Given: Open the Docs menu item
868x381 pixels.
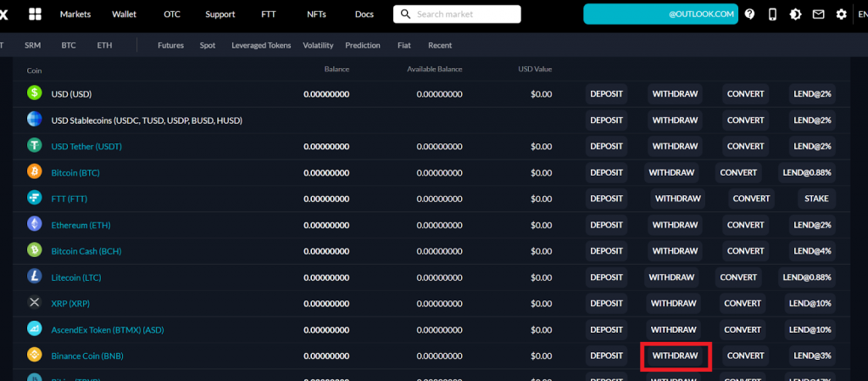Looking at the screenshot, I should 364,14.
